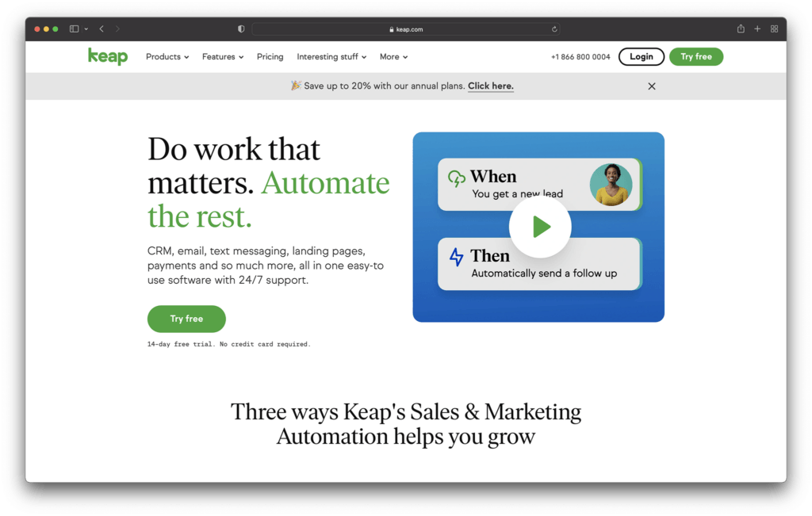This screenshot has height=516, width=812.
Task: Click the Keap logo in header
Action: pos(108,56)
